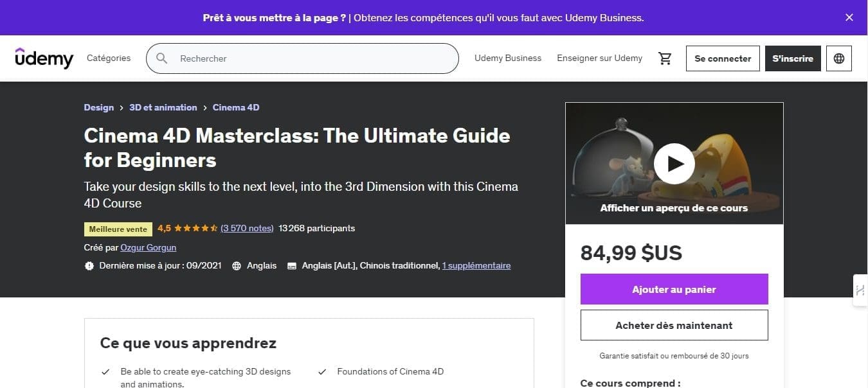Focus the Rechercher search field
Screen dimensions: 868x388
tap(302, 58)
